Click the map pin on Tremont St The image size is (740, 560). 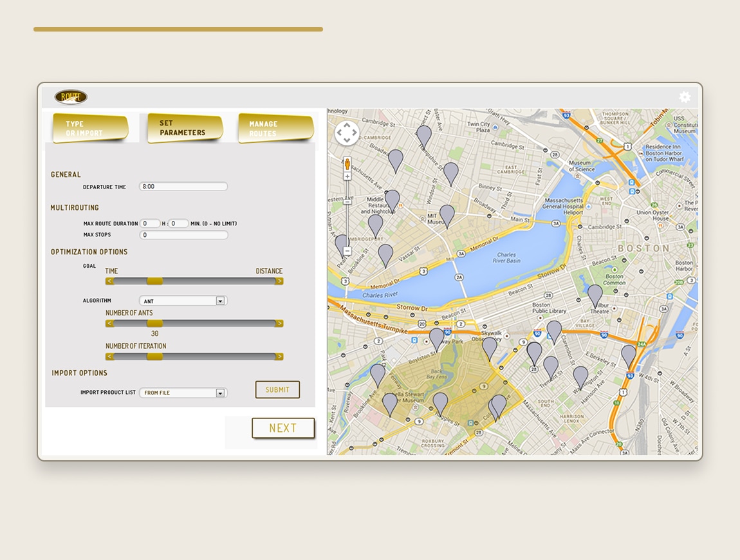coord(551,367)
